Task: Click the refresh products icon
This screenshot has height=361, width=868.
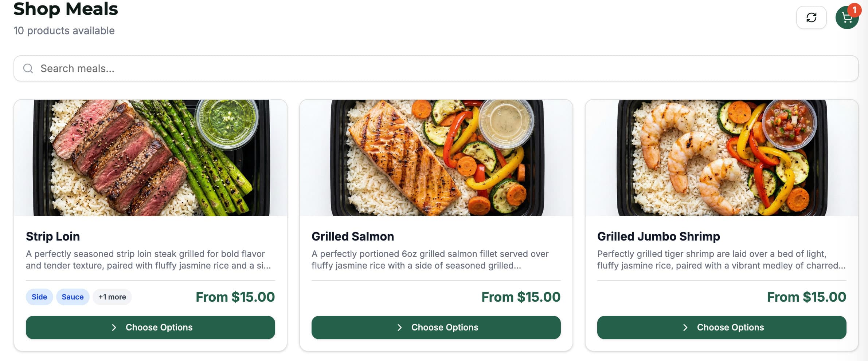Action: pos(811,17)
